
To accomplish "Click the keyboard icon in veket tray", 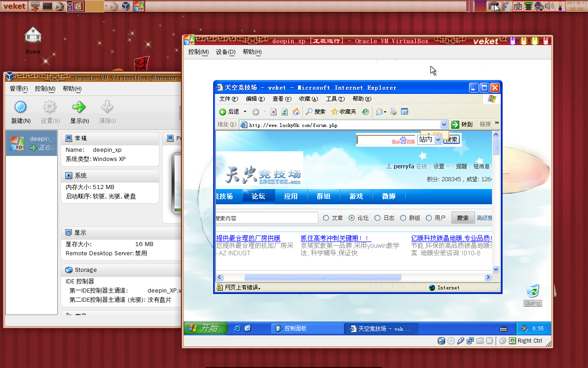I will point(518,6).
